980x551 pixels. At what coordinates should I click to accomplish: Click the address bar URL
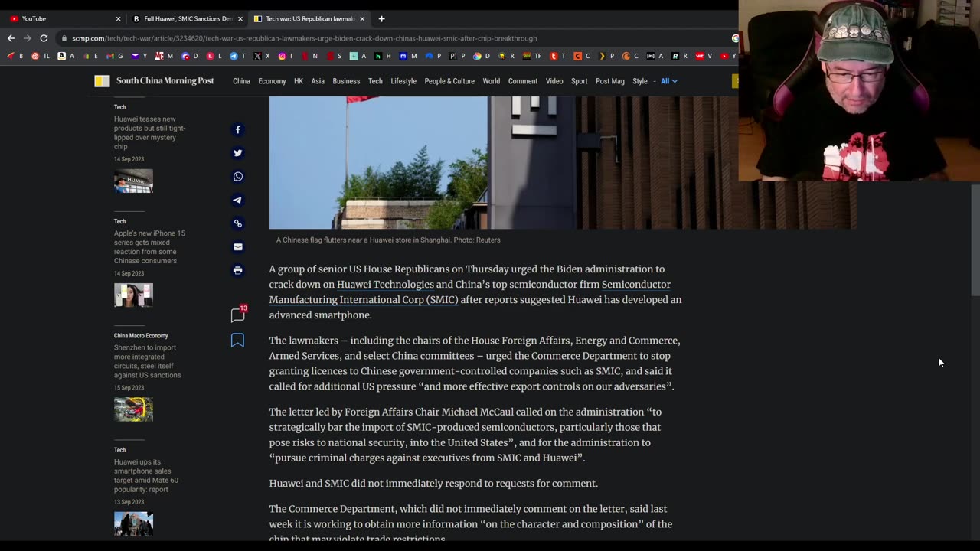(305, 38)
